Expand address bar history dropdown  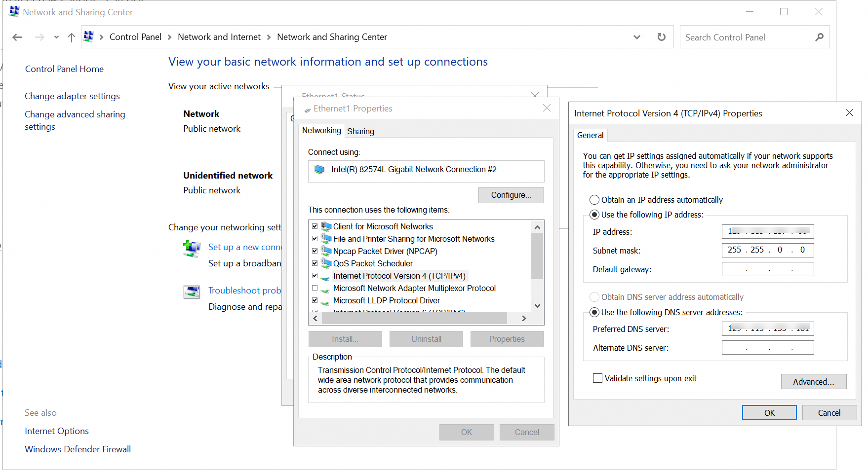[637, 37]
